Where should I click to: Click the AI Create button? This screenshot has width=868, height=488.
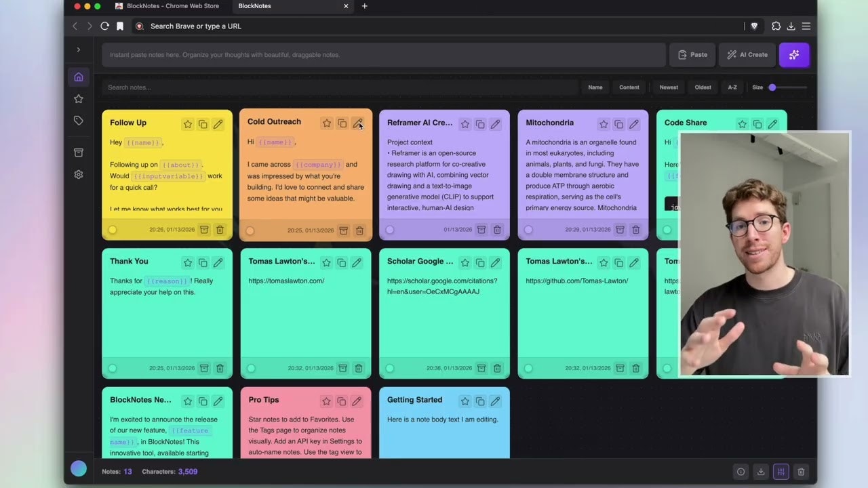pyautogui.click(x=747, y=55)
